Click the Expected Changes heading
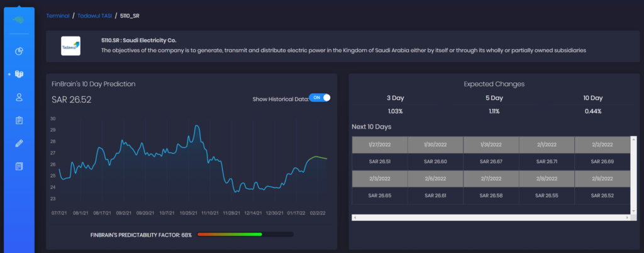This screenshot has height=253, width=644. click(494, 84)
